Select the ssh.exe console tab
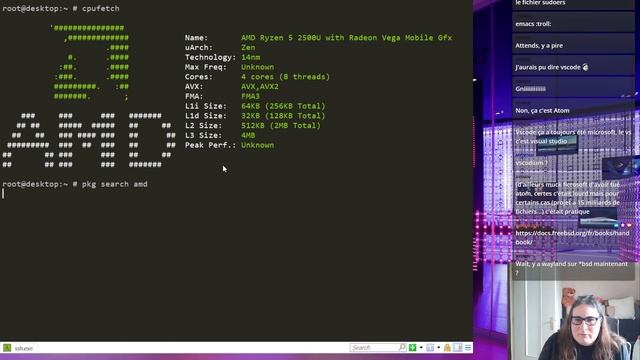Image resolution: width=640 pixels, height=360 pixels. click(19, 348)
